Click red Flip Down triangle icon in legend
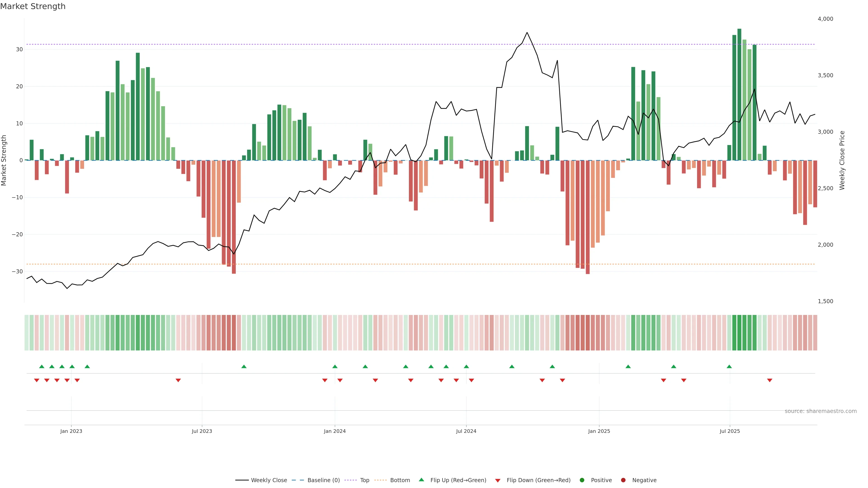Viewport: 868px width, 488px height. 498,481
